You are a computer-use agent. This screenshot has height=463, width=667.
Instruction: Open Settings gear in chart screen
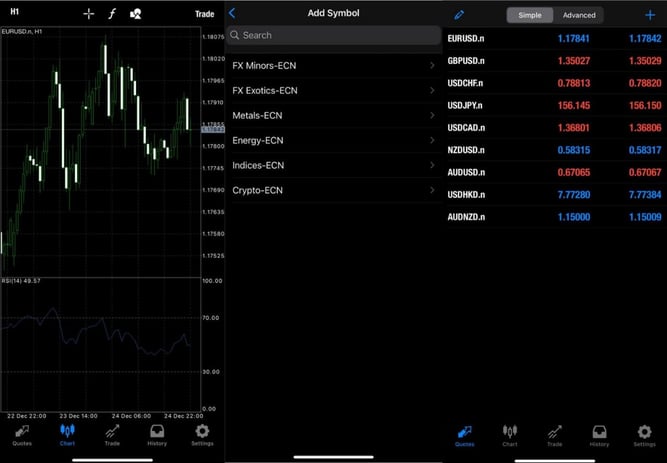(x=202, y=435)
